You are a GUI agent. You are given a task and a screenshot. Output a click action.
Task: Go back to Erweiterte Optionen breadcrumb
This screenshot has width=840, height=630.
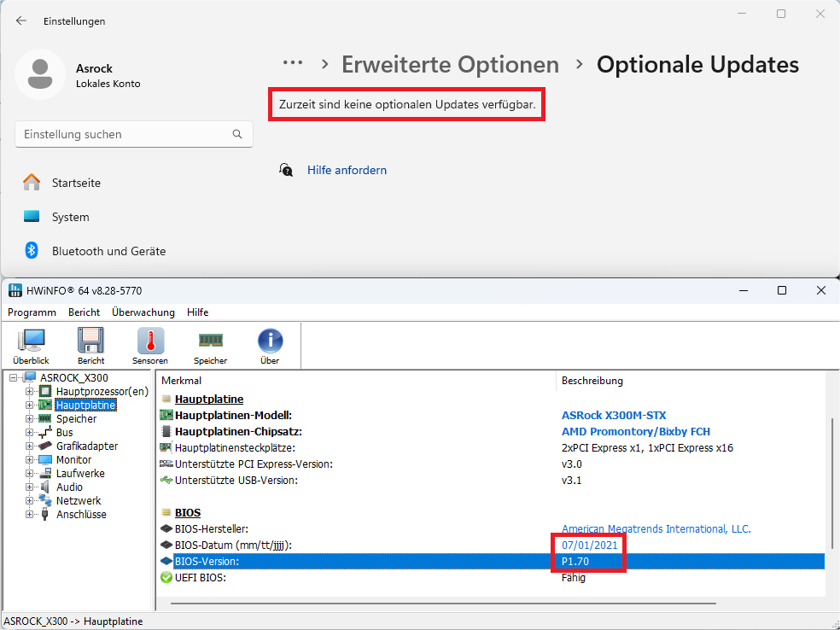click(x=450, y=64)
